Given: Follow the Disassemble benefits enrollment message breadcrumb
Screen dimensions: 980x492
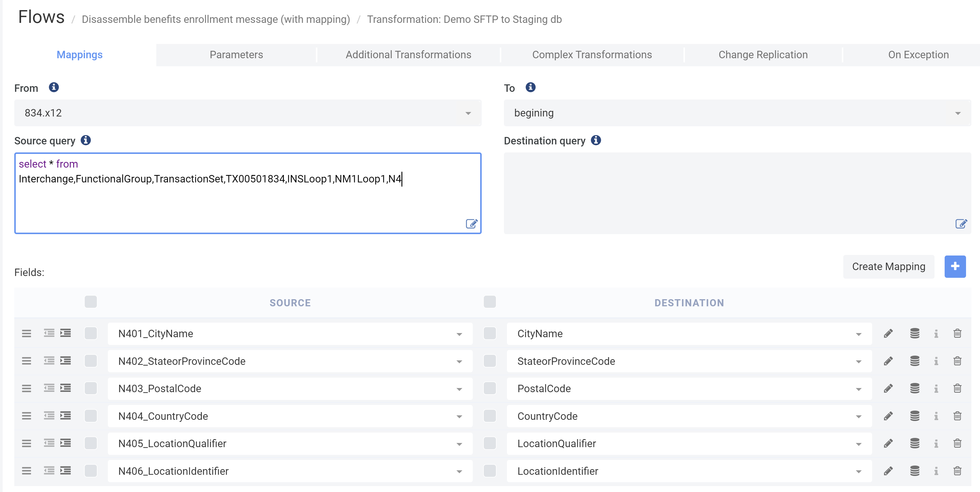Looking at the screenshot, I should click(216, 19).
